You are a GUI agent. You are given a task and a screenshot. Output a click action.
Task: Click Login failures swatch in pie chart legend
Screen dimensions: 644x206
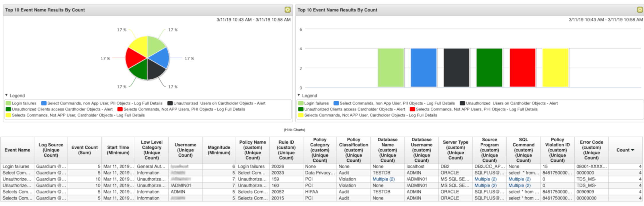(x=8, y=103)
